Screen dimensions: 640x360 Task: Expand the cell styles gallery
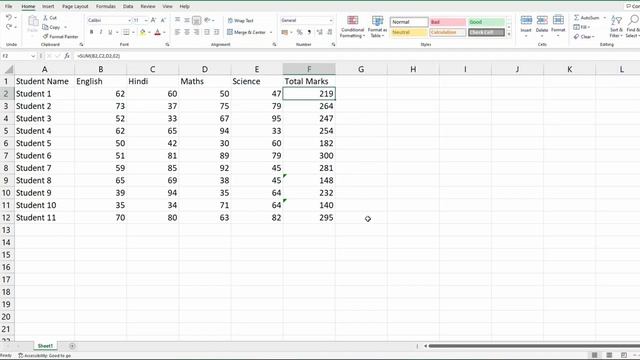pyautogui.click(x=509, y=34)
